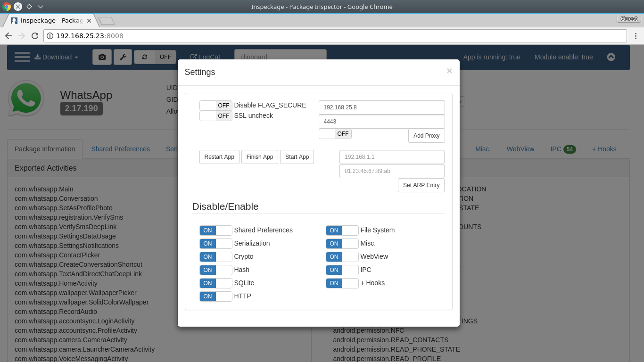Click com.whatsapp.Main activity

[x=44, y=189]
